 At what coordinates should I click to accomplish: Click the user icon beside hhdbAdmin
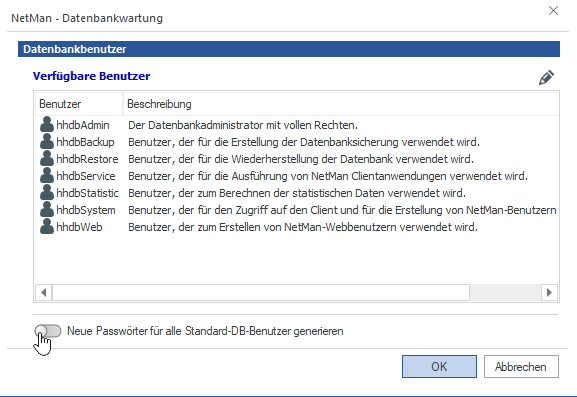point(47,124)
